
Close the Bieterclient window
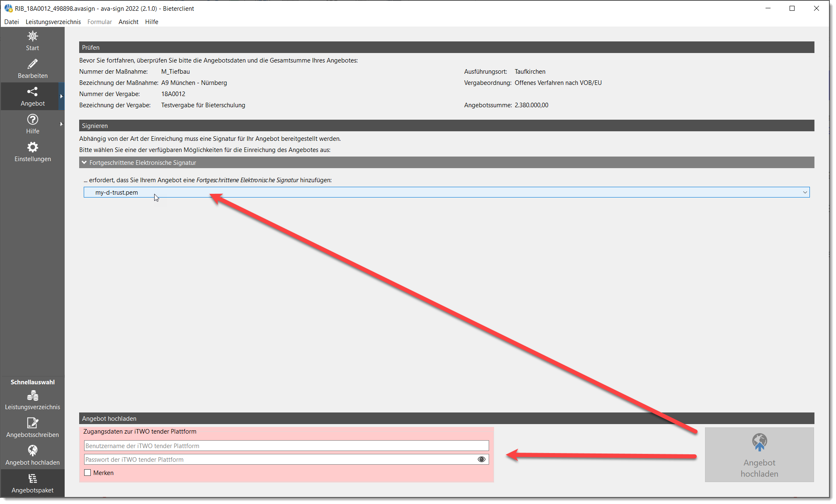point(816,8)
